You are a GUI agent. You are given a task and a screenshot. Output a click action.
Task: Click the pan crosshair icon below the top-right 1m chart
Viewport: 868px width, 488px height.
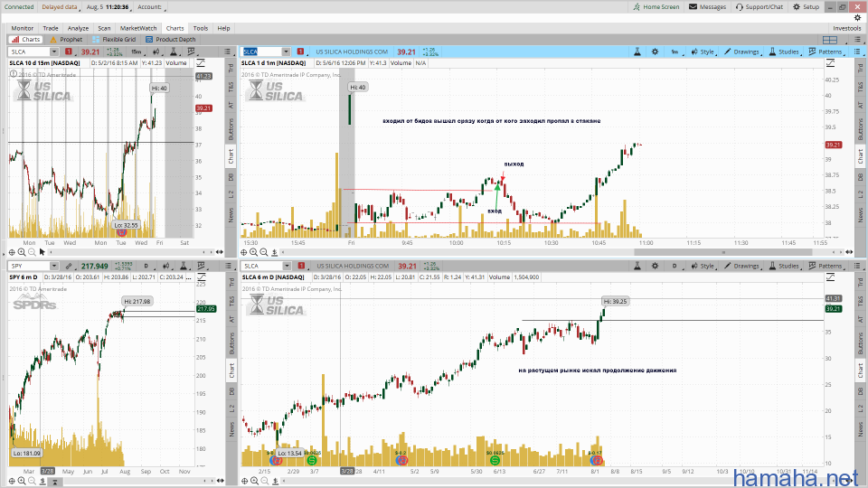244,252
